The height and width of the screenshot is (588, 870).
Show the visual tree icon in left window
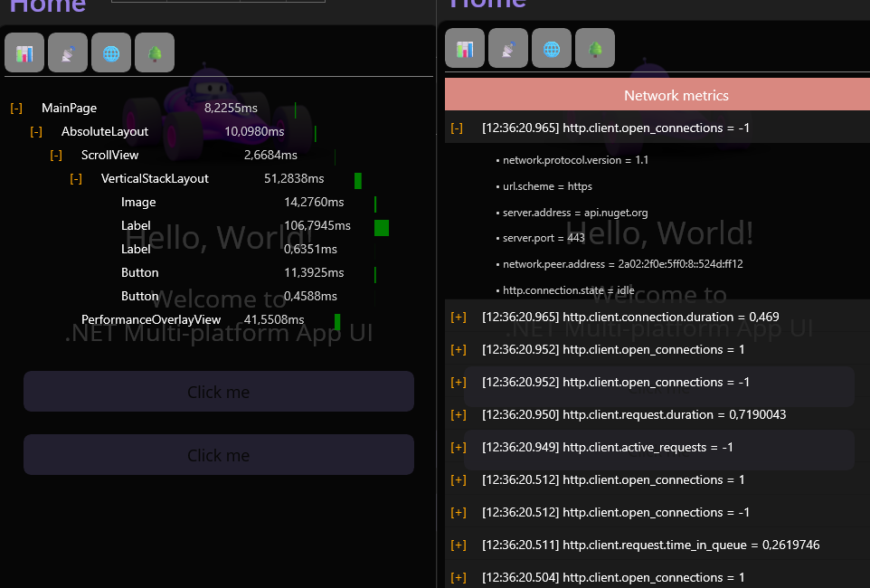(x=155, y=52)
